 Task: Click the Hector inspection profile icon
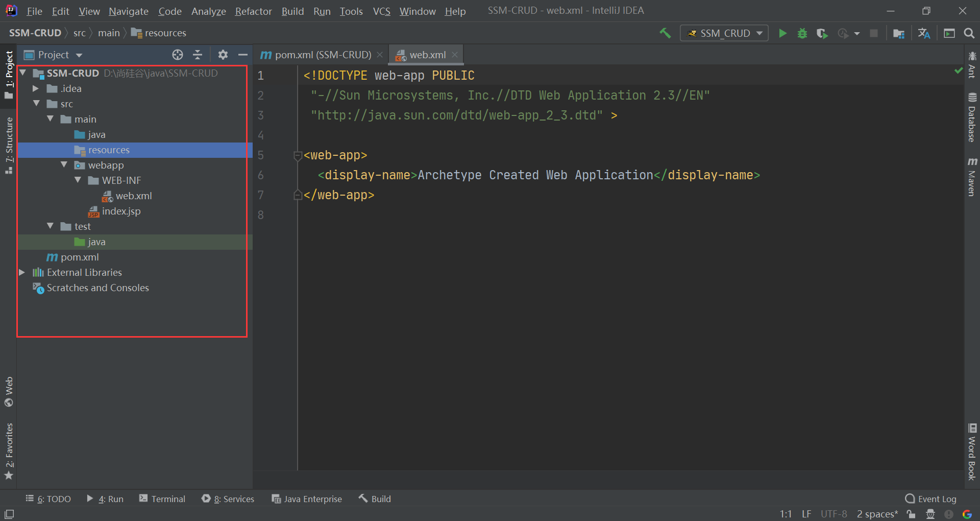click(x=930, y=514)
